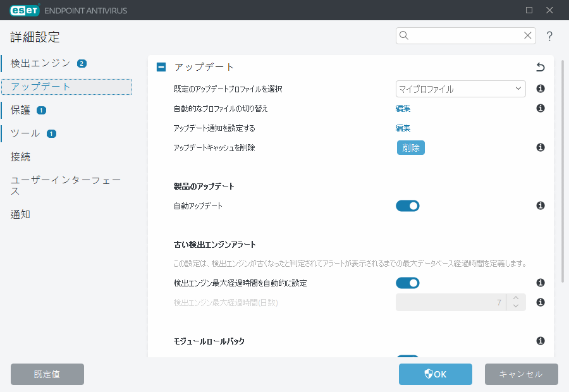
Task: Click inside the search input field
Action: [462, 35]
